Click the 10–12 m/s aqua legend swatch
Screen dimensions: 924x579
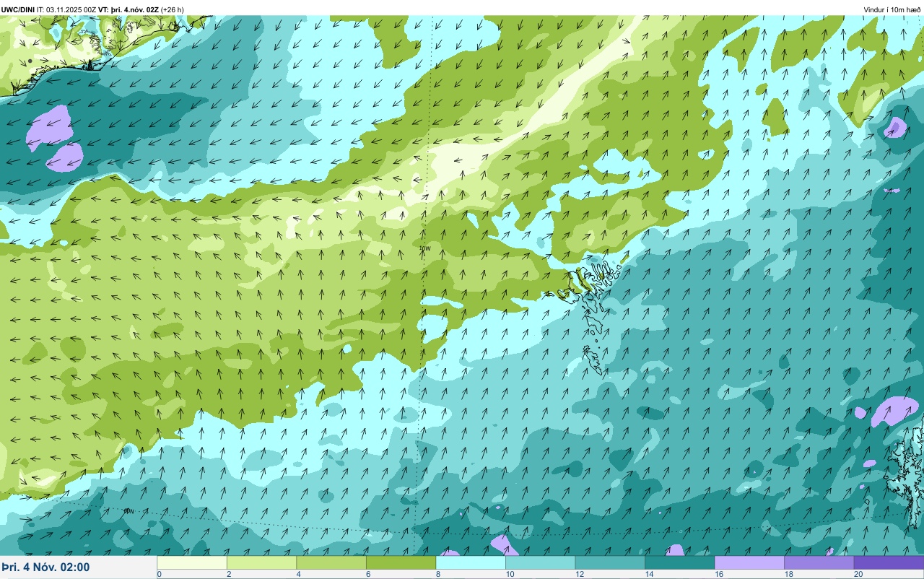[x=540, y=562]
